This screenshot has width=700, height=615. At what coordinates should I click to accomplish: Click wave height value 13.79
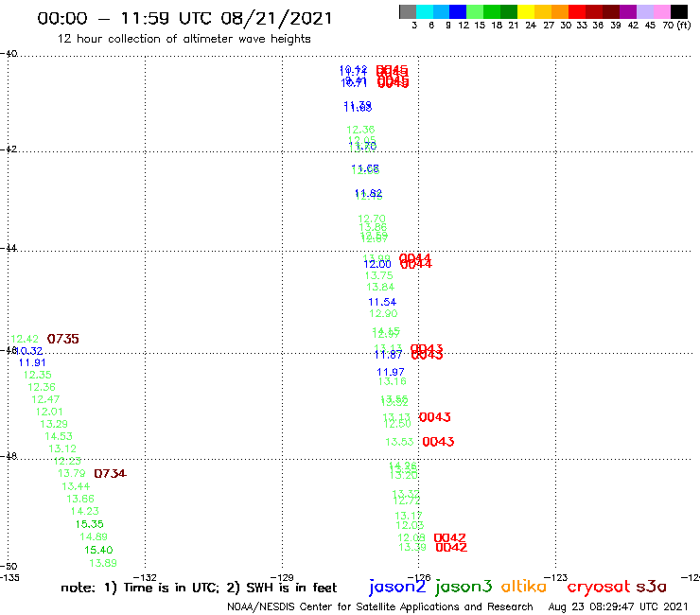click(72, 473)
